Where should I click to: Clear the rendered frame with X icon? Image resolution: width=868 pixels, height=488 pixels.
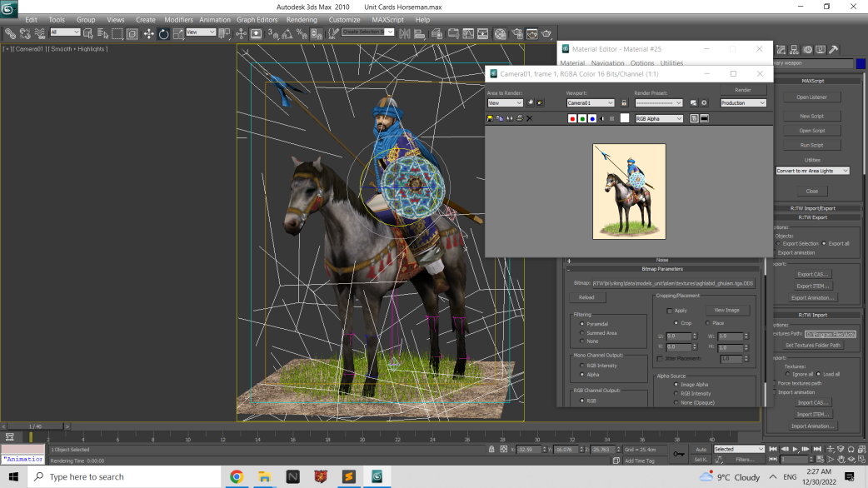pyautogui.click(x=529, y=118)
